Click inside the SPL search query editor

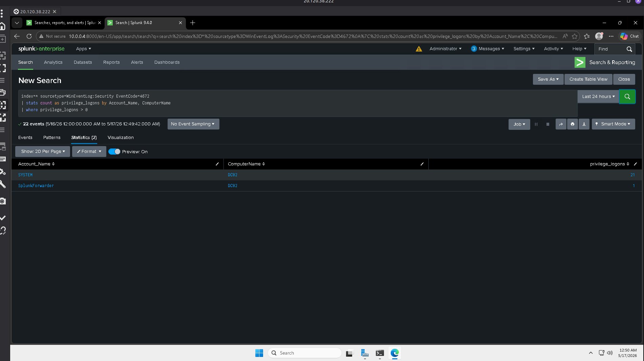(x=298, y=103)
